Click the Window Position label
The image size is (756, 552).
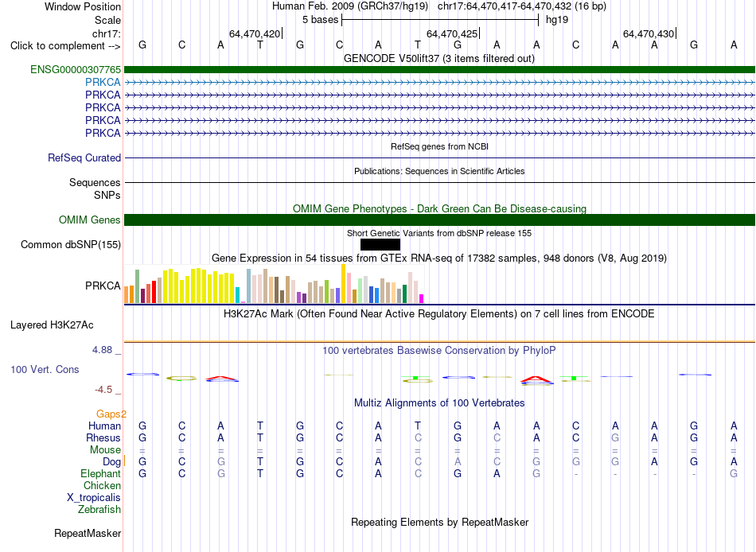coord(83,6)
